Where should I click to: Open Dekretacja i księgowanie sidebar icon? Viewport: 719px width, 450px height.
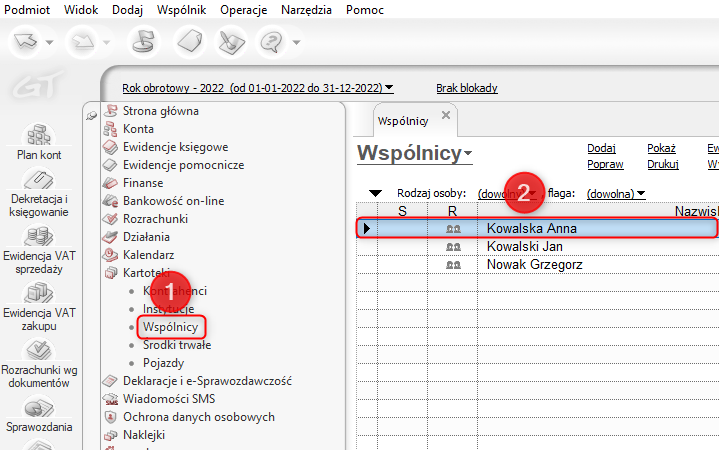39,193
